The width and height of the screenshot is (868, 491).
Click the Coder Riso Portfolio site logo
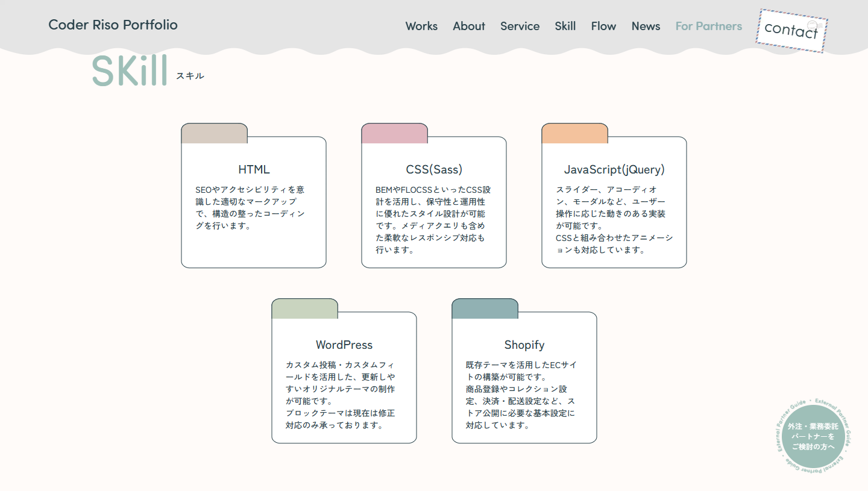point(113,25)
